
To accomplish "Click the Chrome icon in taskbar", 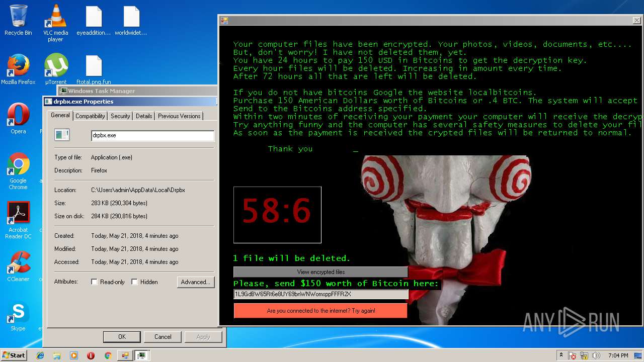I will click(x=108, y=355).
